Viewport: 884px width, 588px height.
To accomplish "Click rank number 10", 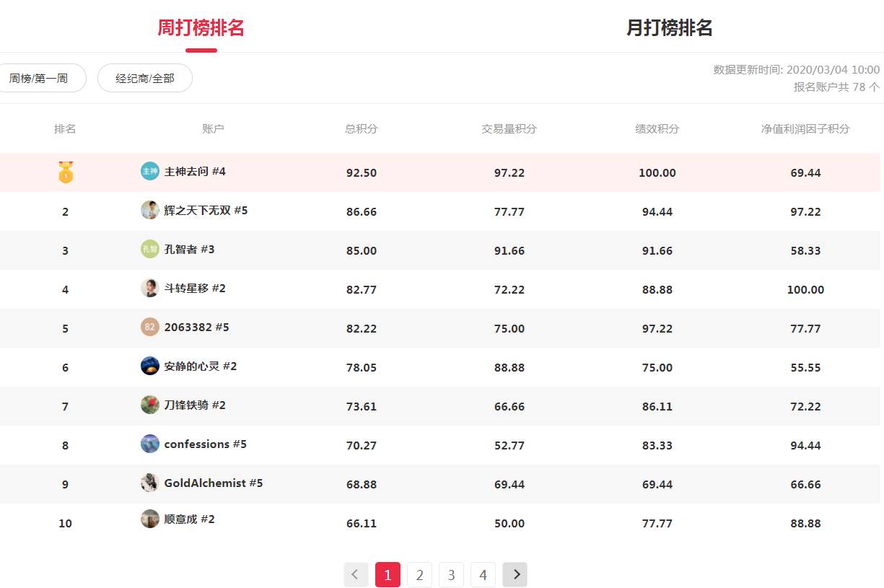I will (x=65, y=524).
